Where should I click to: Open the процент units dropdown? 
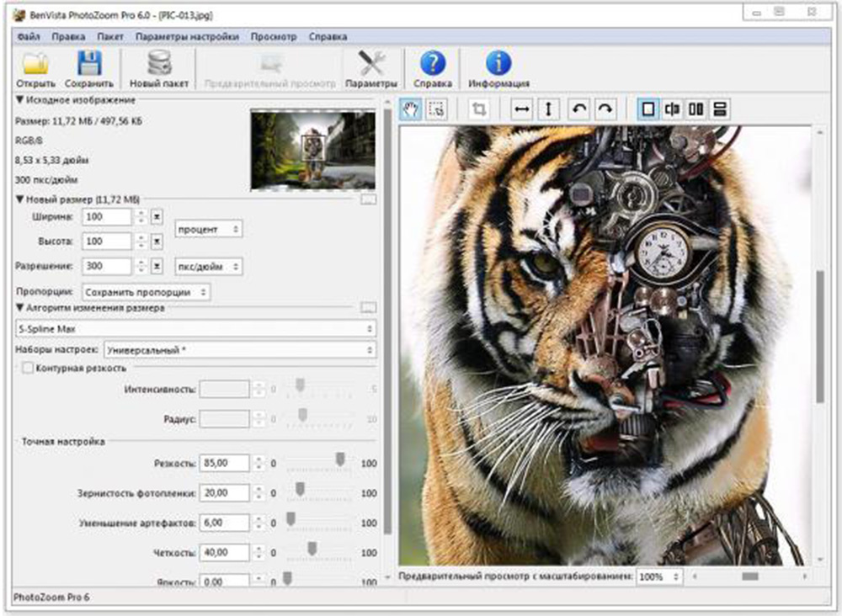tap(208, 229)
